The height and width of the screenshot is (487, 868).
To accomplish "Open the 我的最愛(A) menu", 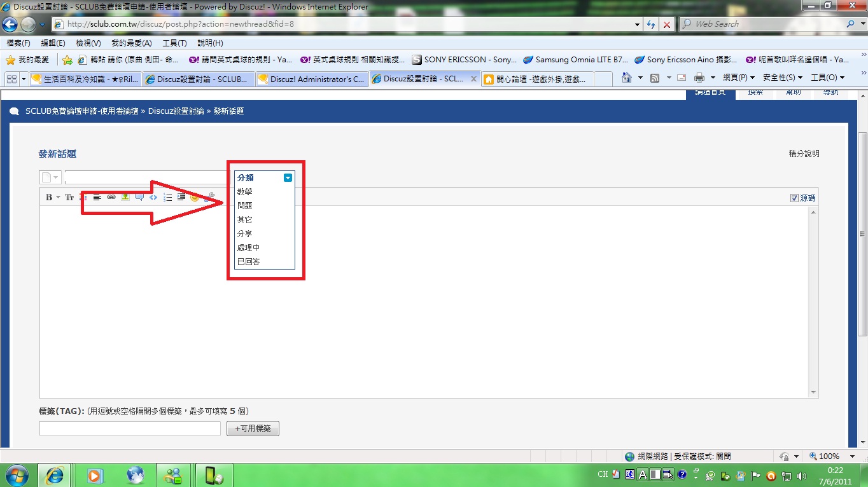I will click(131, 43).
